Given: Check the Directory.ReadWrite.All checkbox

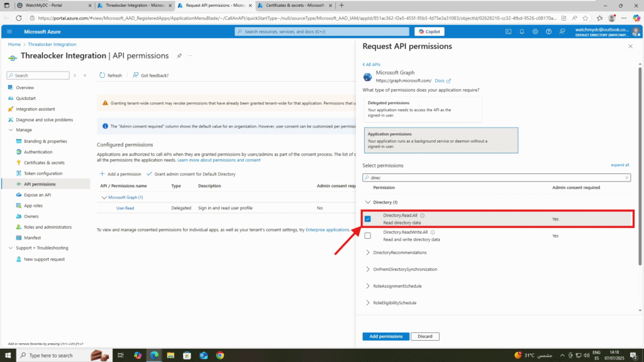Looking at the screenshot, I should (367, 236).
